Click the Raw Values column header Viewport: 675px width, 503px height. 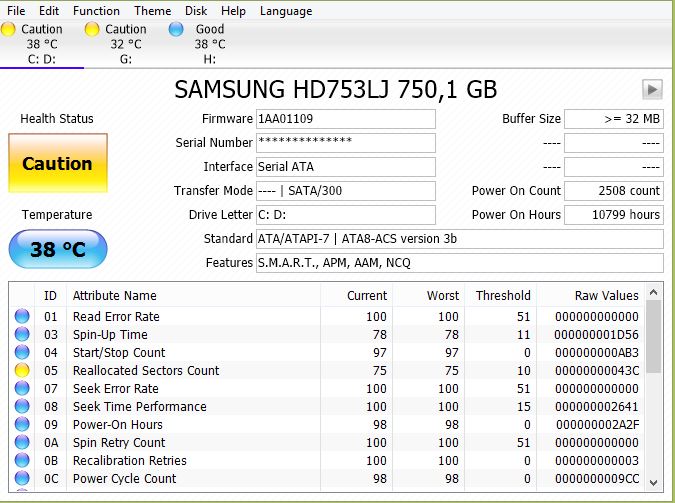point(591,296)
